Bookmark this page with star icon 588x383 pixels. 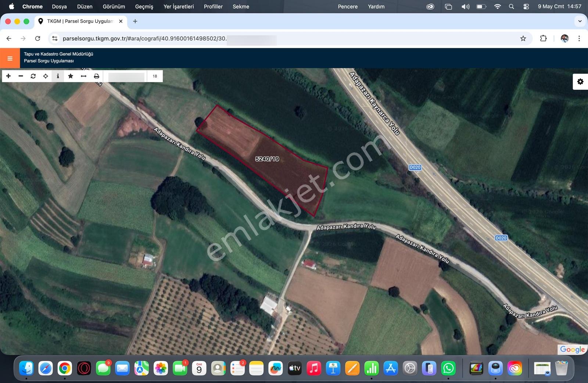[x=523, y=38]
